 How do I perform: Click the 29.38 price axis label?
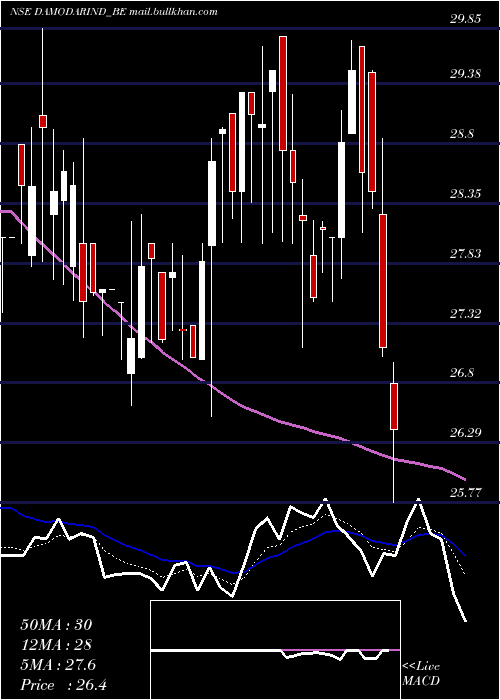pos(466,74)
